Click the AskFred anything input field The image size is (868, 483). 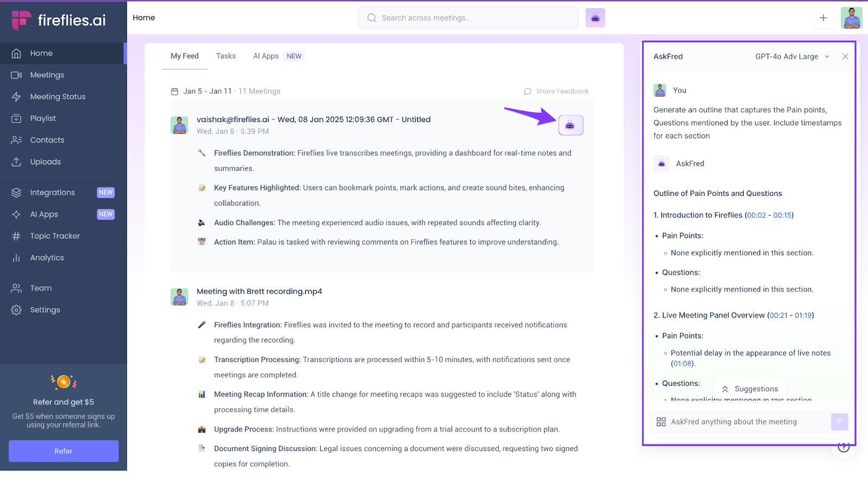click(749, 422)
